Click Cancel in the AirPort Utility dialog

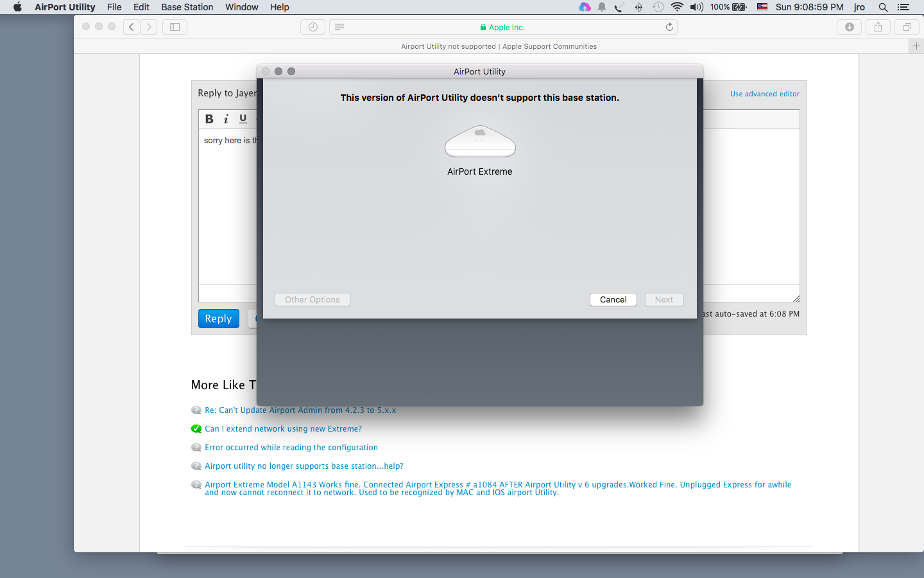(613, 299)
